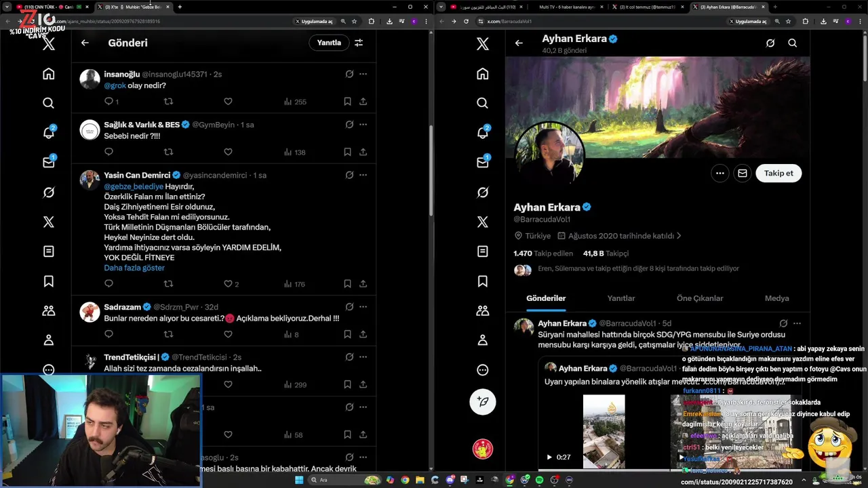Repost insanoğlu's tweet
Image resolution: width=868 pixels, height=488 pixels.
pyautogui.click(x=168, y=102)
